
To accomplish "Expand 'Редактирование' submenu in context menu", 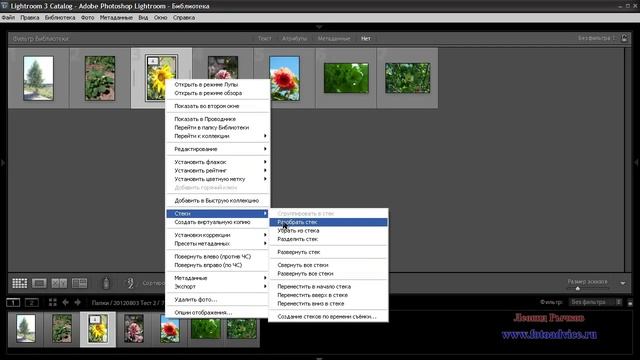I will point(218,149).
